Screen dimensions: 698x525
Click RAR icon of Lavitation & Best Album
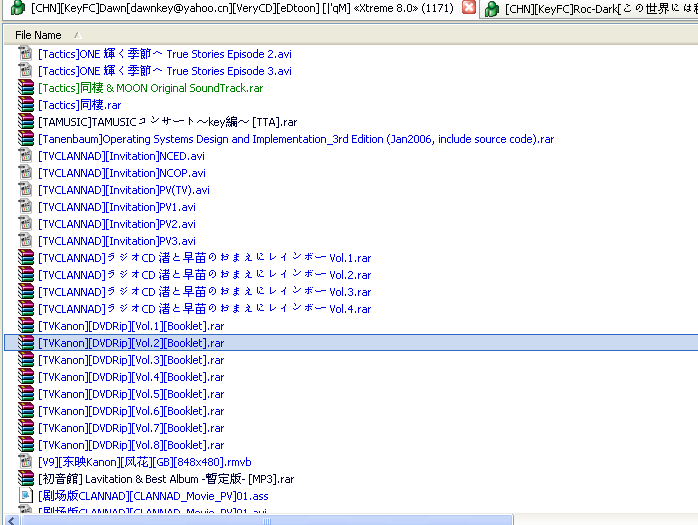click(26, 479)
